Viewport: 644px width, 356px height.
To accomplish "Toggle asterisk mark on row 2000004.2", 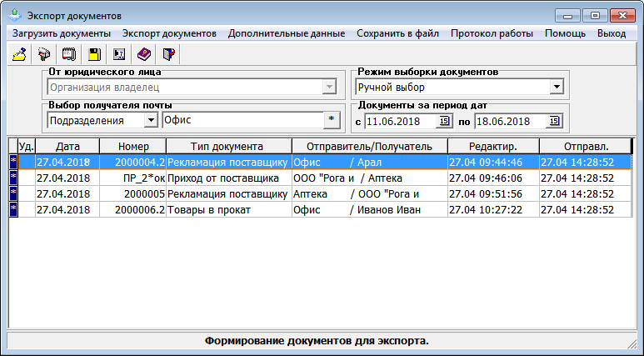I will click(x=13, y=162).
